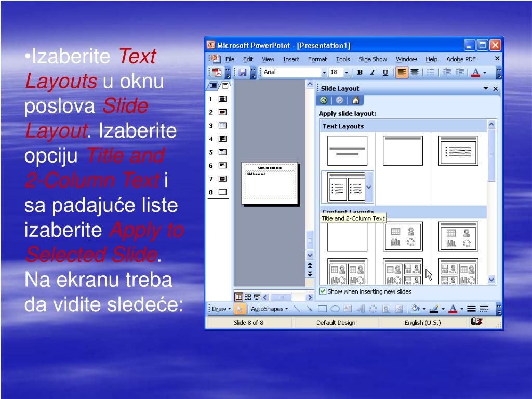
Task: Open the Insert menu
Action: pos(291,59)
